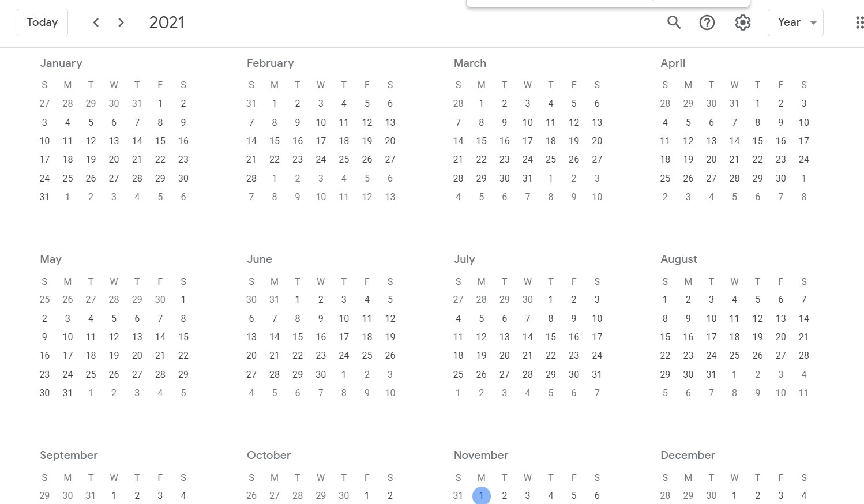Open the Settings gear menu
Viewport: 864px width, 504px height.
742,22
